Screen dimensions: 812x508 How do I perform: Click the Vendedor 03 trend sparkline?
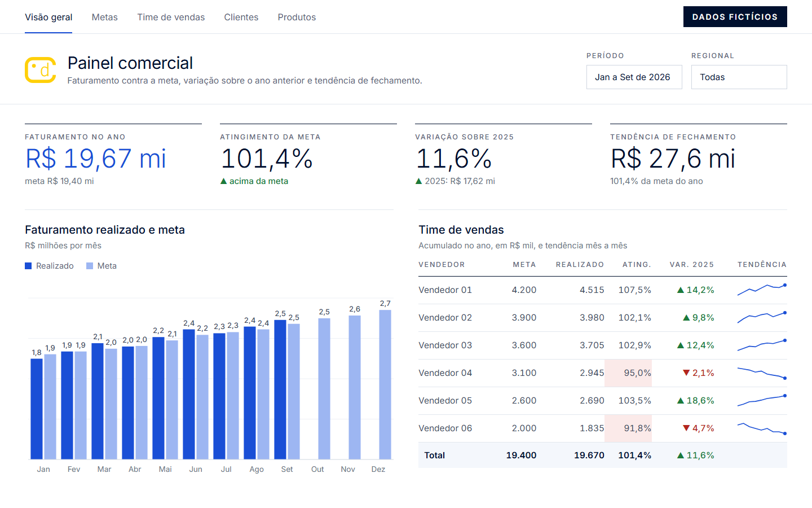(762, 345)
